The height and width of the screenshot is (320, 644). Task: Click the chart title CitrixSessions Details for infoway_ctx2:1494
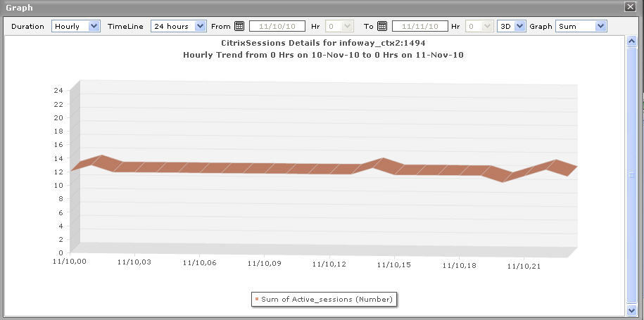click(x=323, y=43)
